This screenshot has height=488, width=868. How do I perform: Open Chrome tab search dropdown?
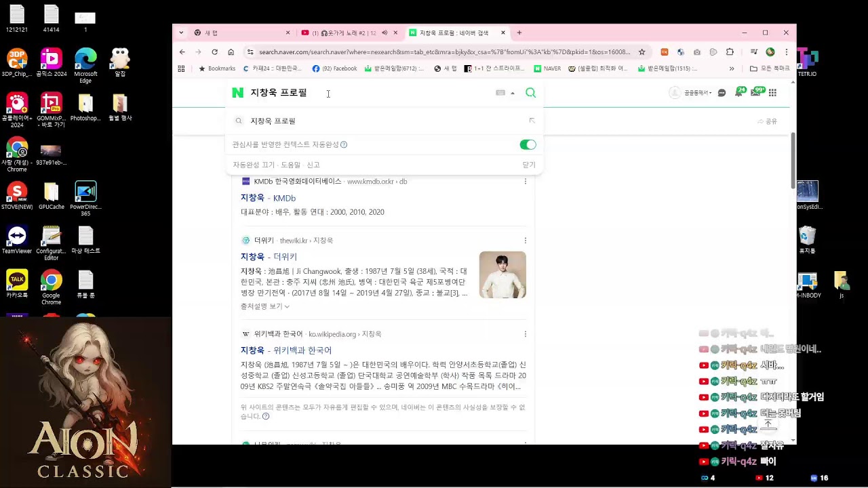(180, 33)
